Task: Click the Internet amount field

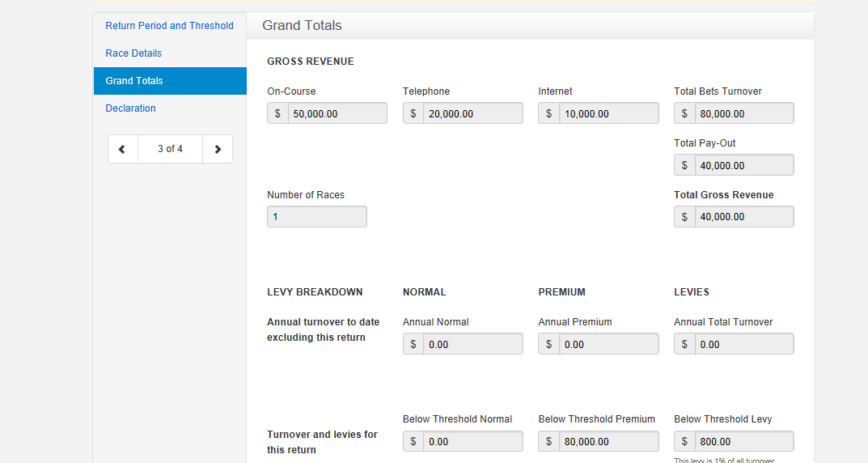Action: pos(608,113)
